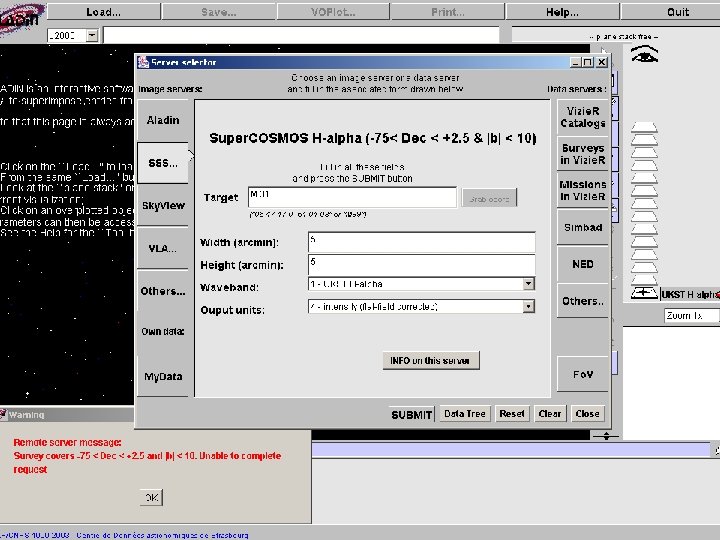
Task: Select the SSS... image server tab
Action: [163, 163]
